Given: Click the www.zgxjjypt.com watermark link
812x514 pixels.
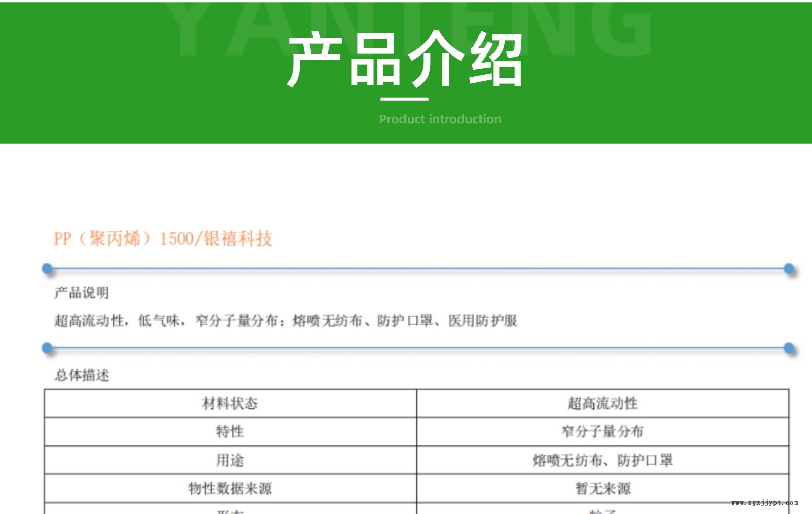Looking at the screenshot, I should pyautogui.click(x=765, y=503).
